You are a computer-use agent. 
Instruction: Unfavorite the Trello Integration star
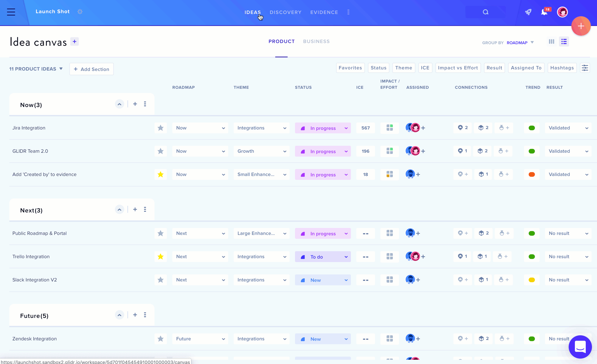click(160, 257)
